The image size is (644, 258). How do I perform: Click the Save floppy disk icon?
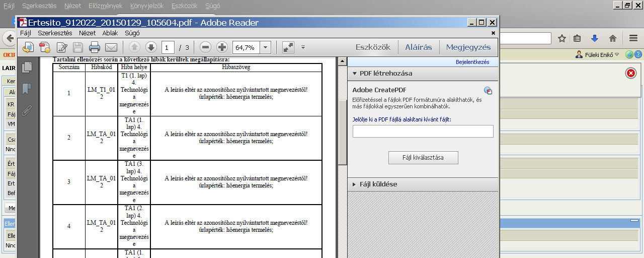click(x=78, y=47)
